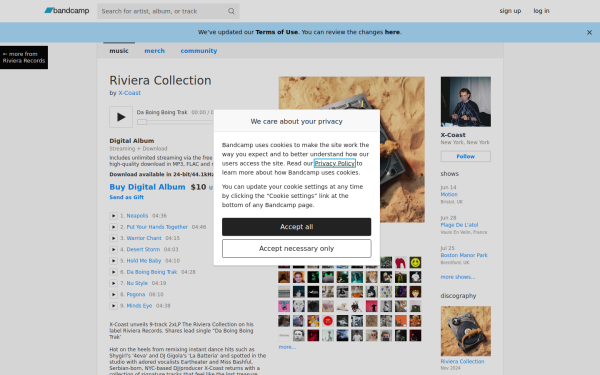
Task: Open the X-Coast artist photo
Action: point(466,102)
